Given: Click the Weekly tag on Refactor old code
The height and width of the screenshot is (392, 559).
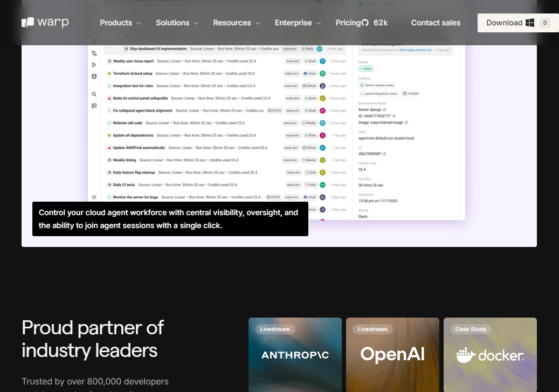Looking at the screenshot, I should click(x=309, y=123).
